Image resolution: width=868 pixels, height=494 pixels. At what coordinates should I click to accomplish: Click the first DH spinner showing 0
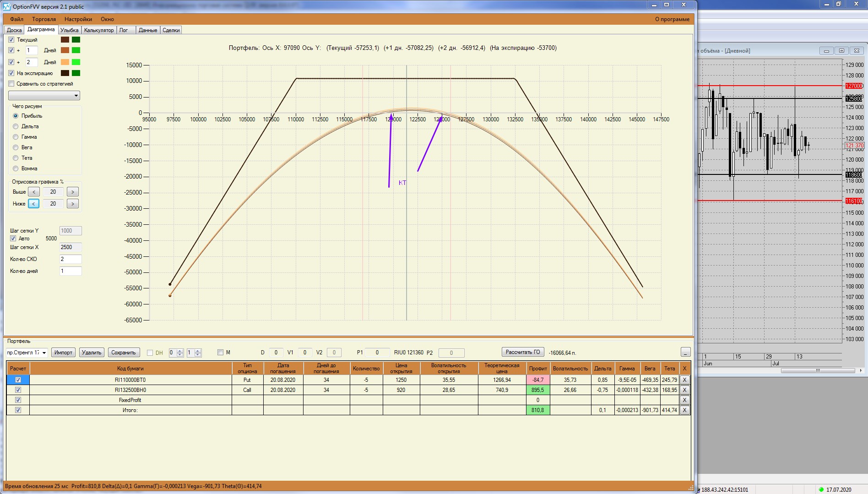[x=176, y=353]
